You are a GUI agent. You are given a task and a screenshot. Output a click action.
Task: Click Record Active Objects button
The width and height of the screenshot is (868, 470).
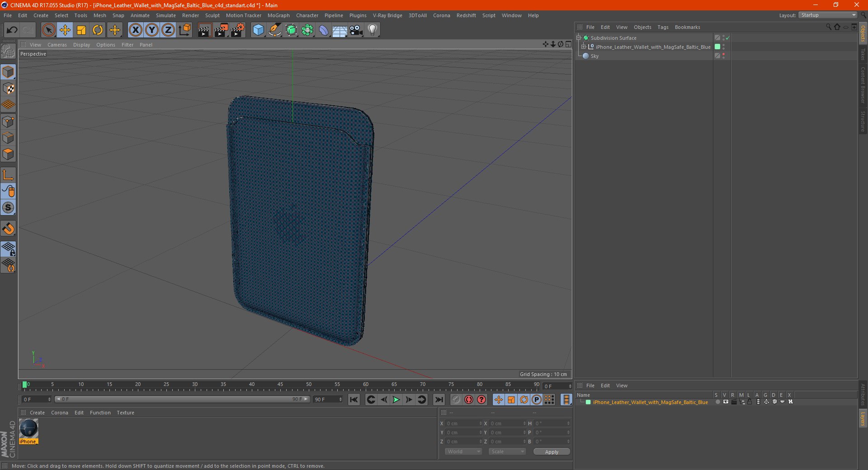click(x=456, y=399)
